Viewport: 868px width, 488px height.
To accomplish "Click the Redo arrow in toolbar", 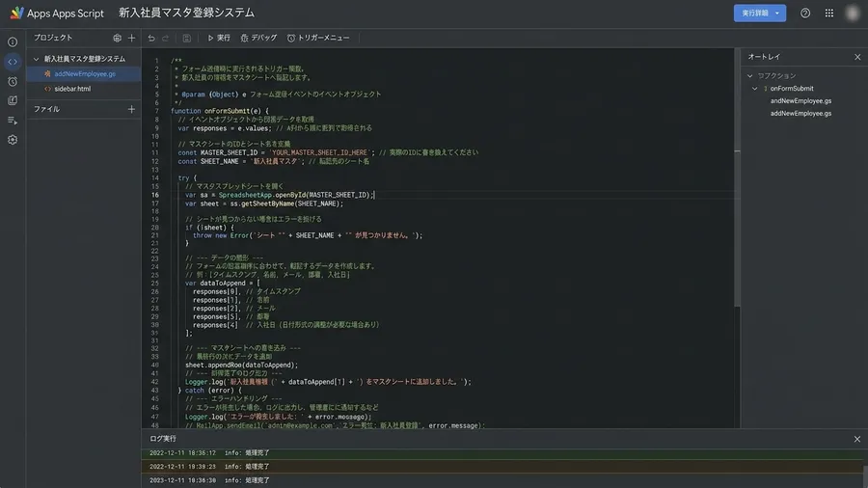I will (x=165, y=39).
